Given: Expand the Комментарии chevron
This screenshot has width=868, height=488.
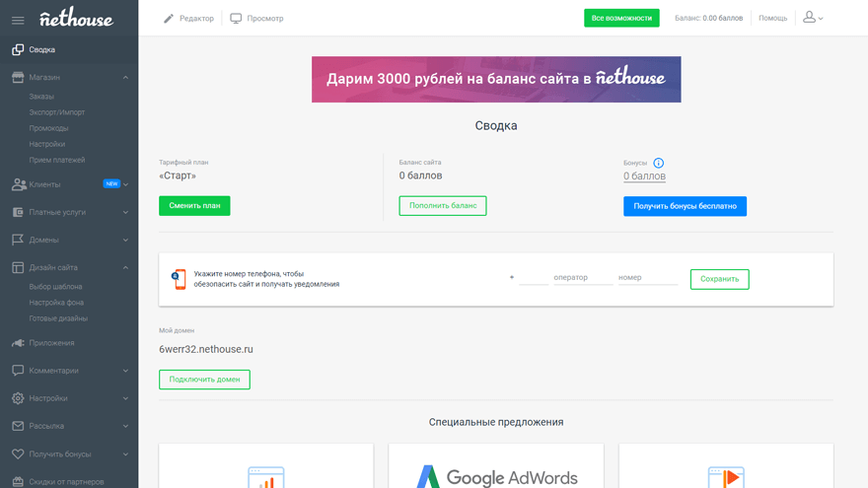Looking at the screenshot, I should click(125, 371).
